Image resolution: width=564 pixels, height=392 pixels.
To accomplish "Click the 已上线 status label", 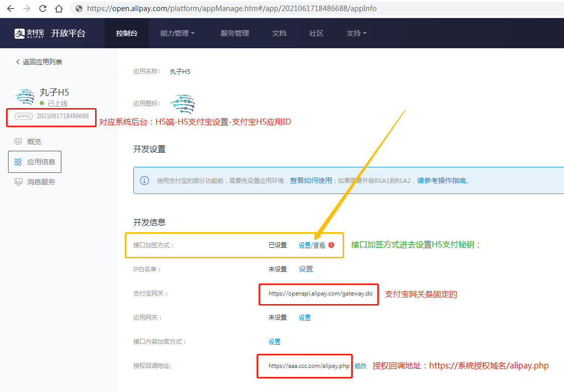I will (x=57, y=104).
